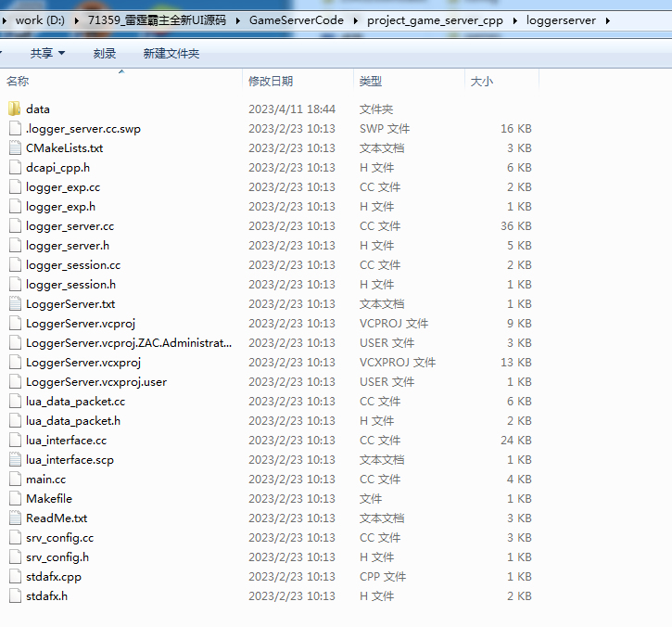Click the logger_server.cc file icon
Screen dimensions: 672x627
[x=14, y=226]
